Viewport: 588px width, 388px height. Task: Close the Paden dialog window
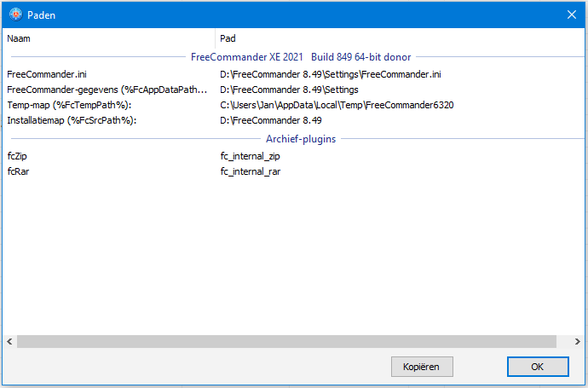coord(572,14)
